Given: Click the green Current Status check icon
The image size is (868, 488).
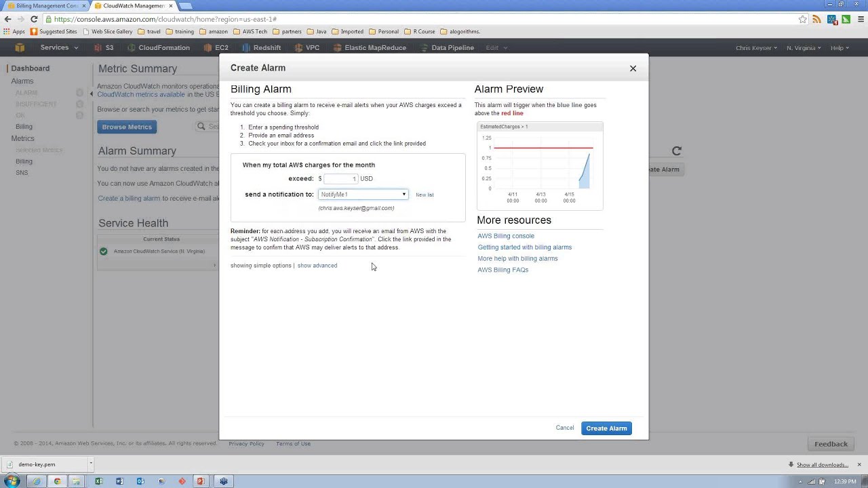Looking at the screenshot, I should point(103,251).
